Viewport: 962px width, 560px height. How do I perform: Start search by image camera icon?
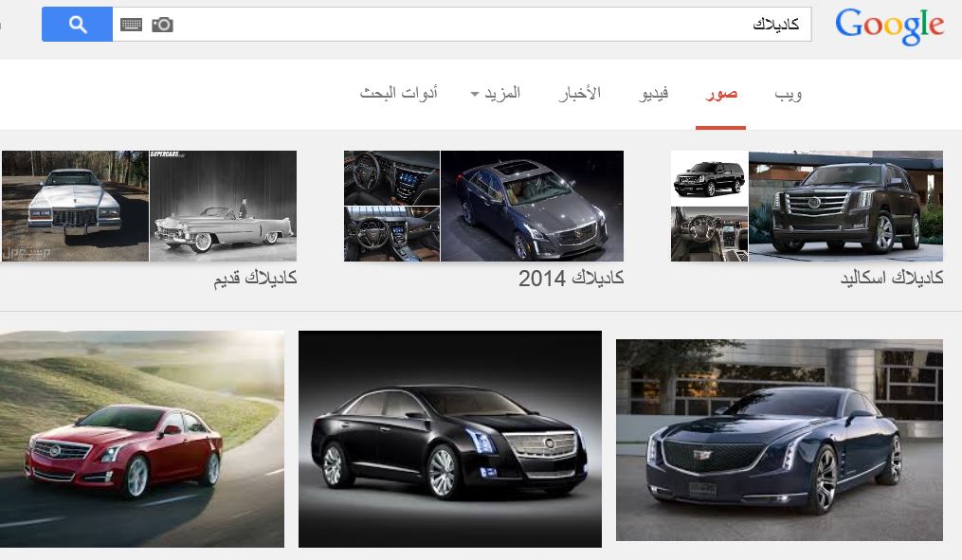(x=163, y=25)
